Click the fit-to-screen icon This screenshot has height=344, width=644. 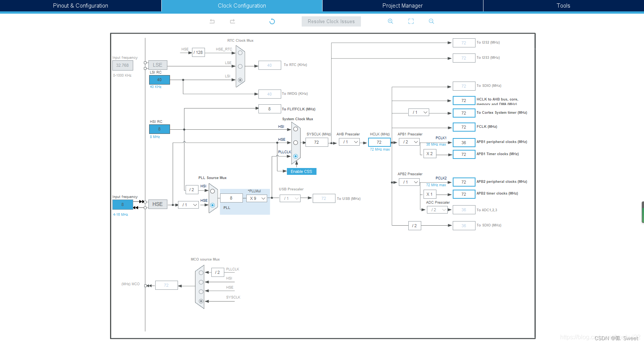(411, 21)
